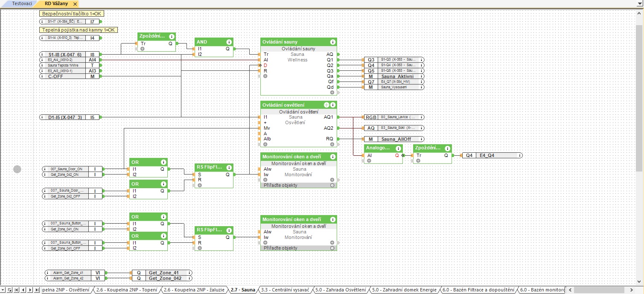This screenshot has width=644, height=294.
Task: Click plus under R on door-side RS FlipFlop
Action: click(199, 185)
